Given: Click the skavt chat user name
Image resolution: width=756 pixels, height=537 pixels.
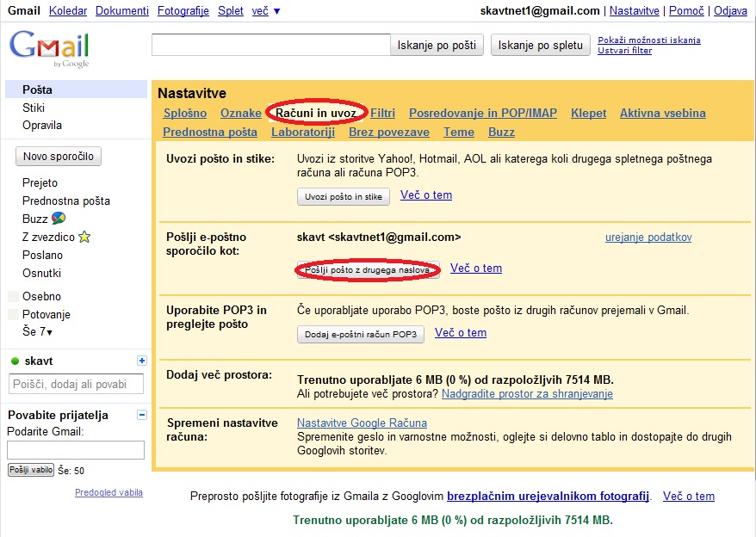Looking at the screenshot, I should (39, 361).
